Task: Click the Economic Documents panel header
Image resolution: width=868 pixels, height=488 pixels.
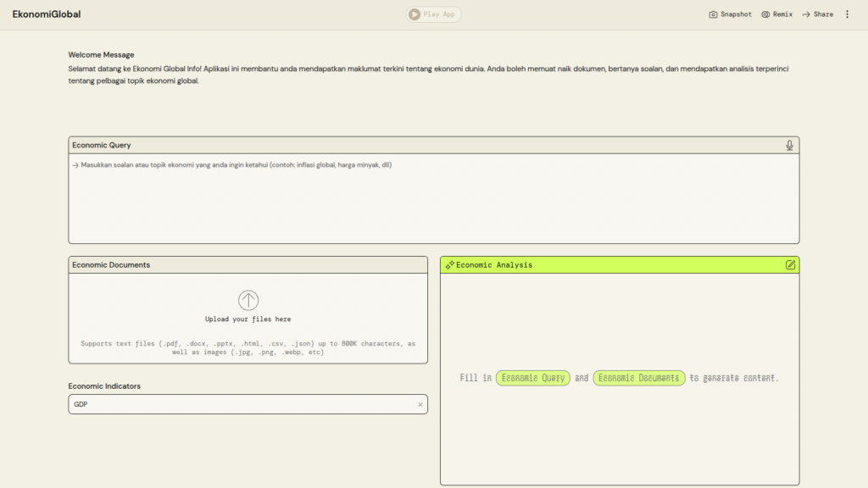Action: (111, 265)
